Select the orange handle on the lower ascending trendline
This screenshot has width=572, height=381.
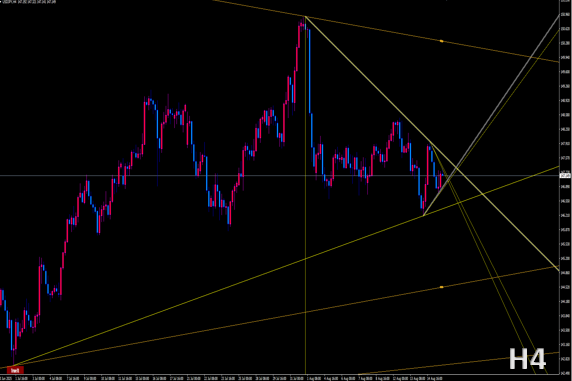(441, 287)
